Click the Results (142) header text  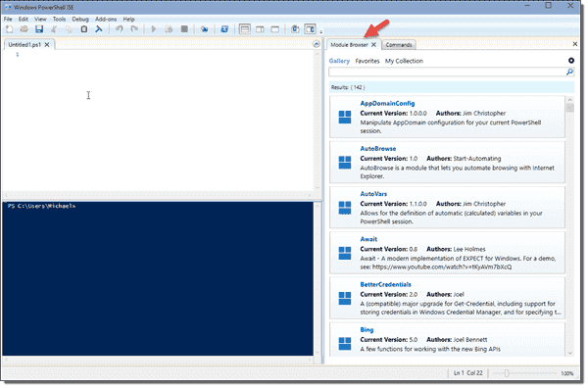348,87
